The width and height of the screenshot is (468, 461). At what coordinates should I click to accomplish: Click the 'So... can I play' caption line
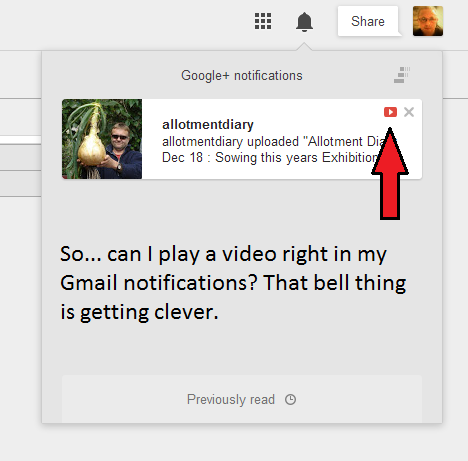click(223, 254)
